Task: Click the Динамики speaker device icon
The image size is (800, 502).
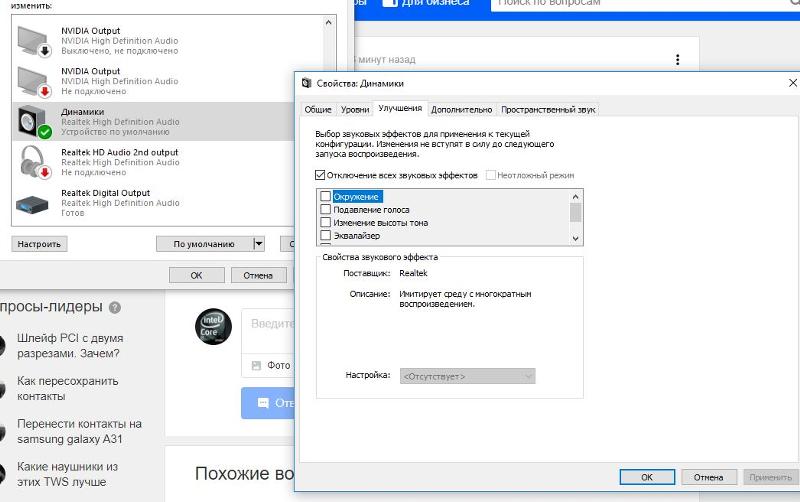Action: click(x=34, y=122)
